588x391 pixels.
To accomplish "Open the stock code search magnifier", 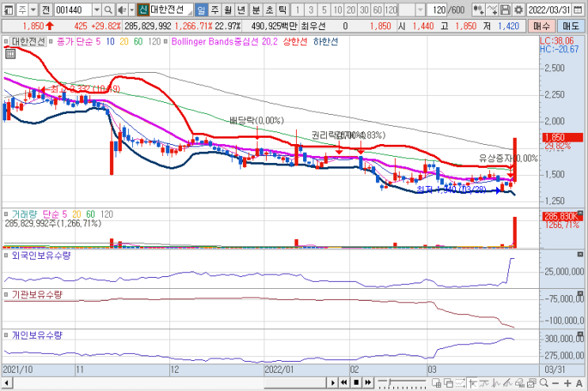I will click(108, 9).
